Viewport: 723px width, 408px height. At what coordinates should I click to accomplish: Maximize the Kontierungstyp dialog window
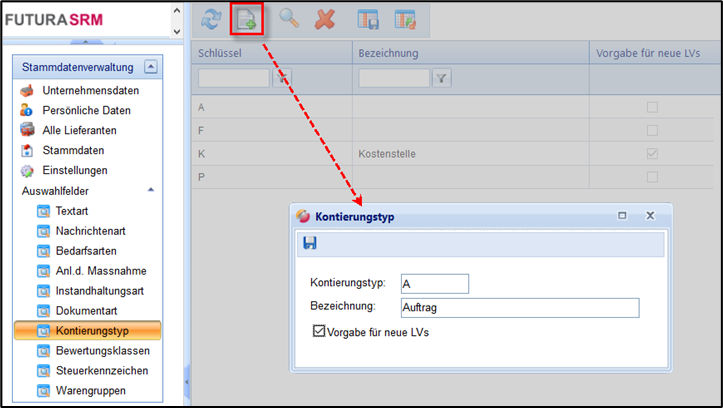[x=622, y=215]
